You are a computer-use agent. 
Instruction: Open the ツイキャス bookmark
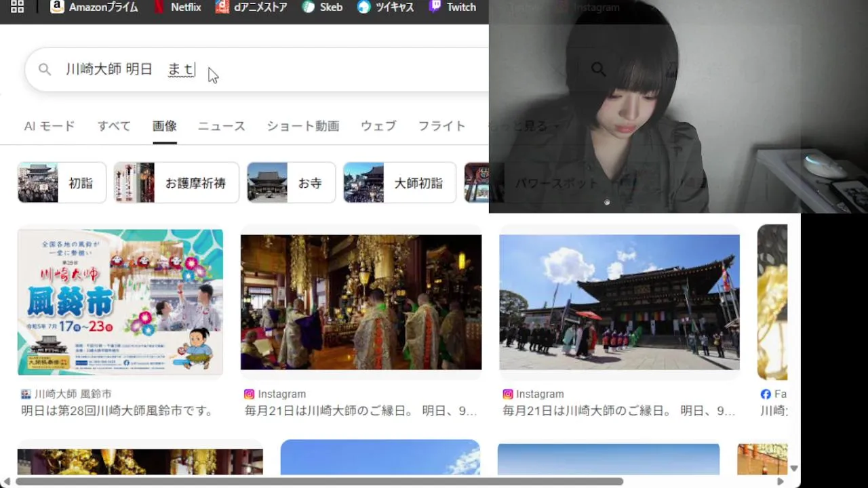pos(385,7)
